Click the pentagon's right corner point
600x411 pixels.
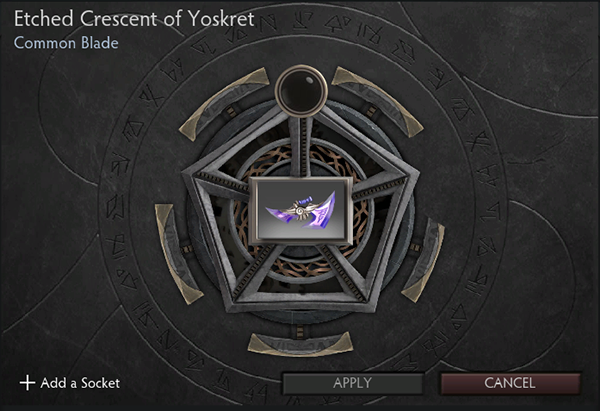click(414, 176)
